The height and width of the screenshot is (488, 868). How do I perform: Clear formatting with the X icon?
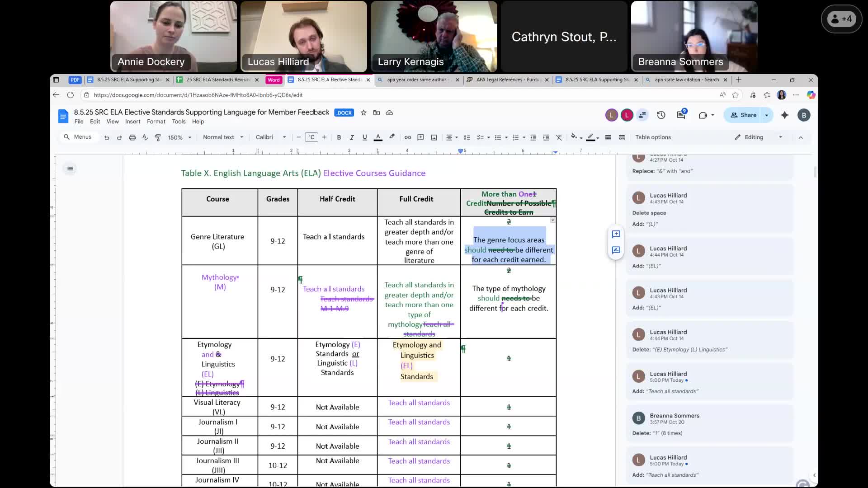pos(559,137)
